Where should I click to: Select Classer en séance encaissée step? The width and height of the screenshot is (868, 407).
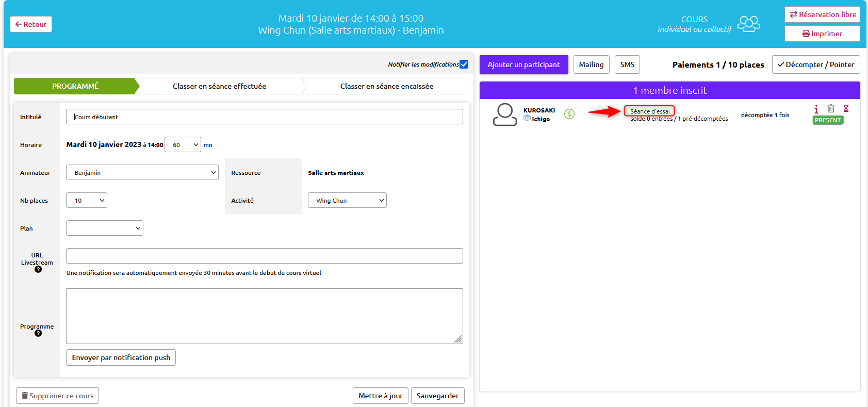pos(386,86)
